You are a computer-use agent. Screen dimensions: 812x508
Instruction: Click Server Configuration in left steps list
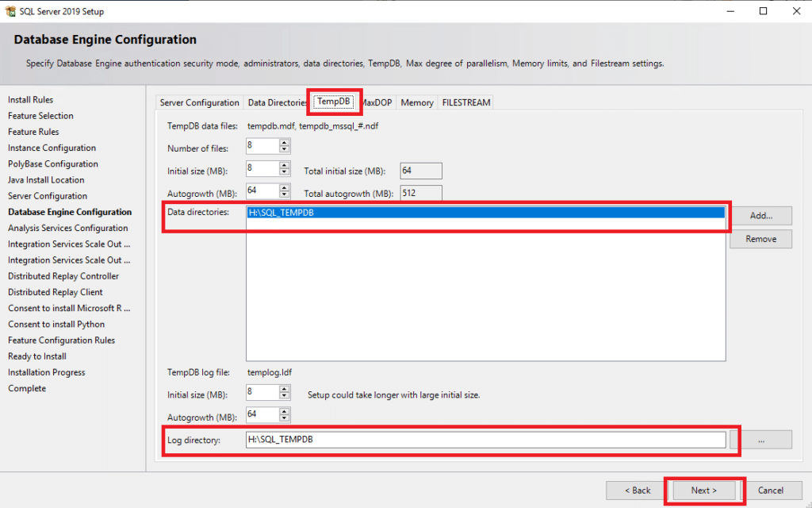(48, 196)
